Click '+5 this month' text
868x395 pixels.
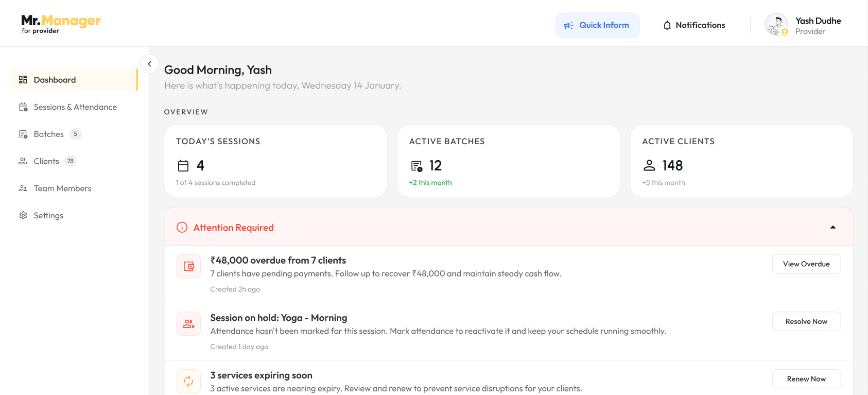pos(664,183)
